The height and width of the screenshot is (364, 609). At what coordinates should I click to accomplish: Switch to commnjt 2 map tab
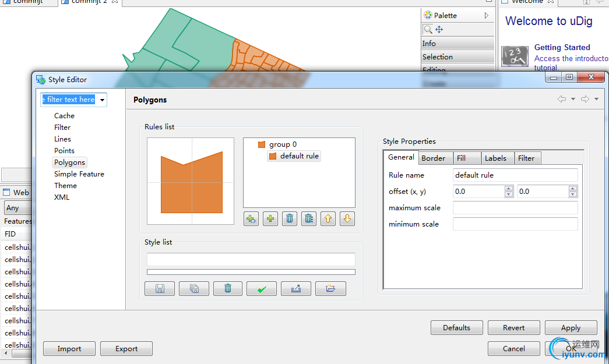pyautogui.click(x=89, y=2)
